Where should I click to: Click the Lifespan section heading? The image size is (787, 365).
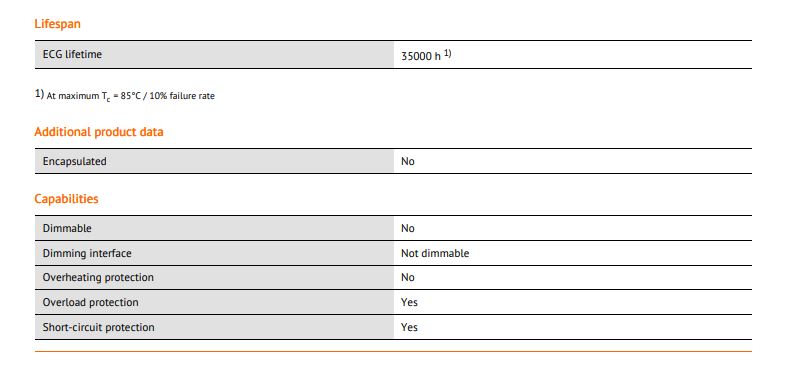click(57, 24)
